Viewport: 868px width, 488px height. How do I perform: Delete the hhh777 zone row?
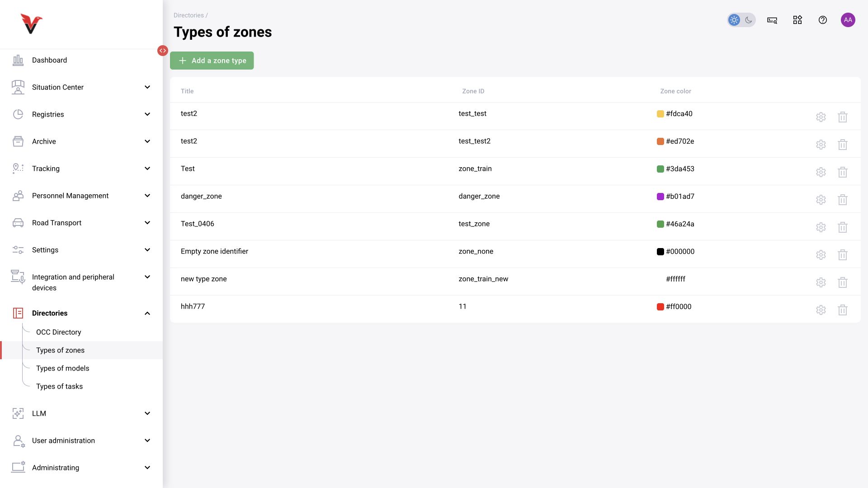843,310
